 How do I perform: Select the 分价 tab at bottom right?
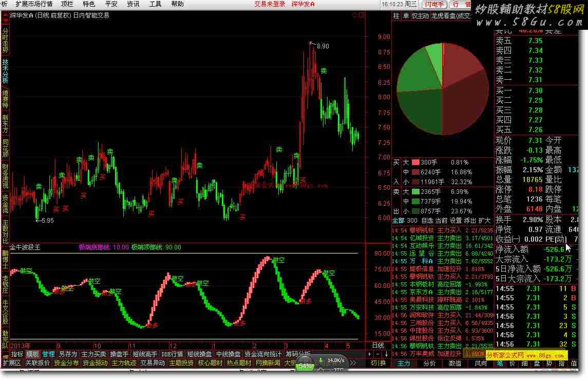point(429,363)
